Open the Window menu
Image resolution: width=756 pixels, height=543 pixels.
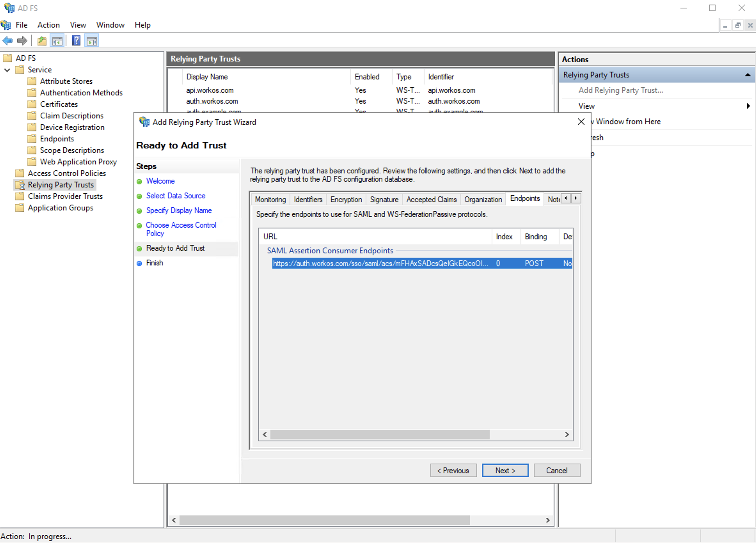pos(110,25)
